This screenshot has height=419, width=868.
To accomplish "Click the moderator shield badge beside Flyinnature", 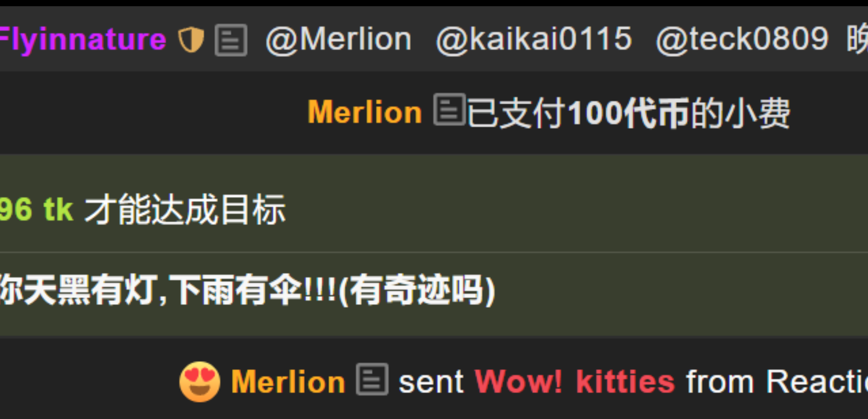I will point(191,40).
